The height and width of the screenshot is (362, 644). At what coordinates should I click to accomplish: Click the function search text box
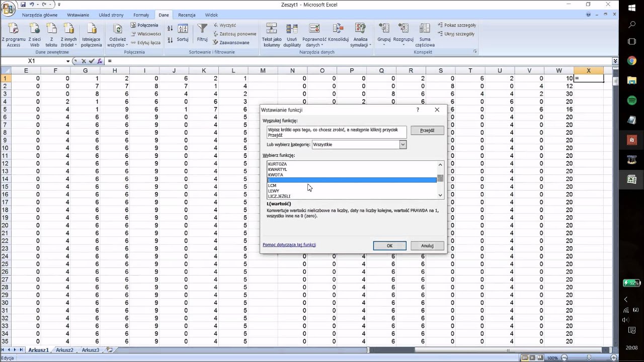[337, 132]
